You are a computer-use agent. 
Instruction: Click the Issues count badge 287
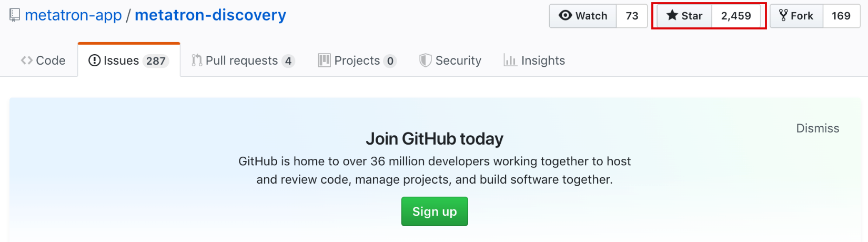(156, 61)
